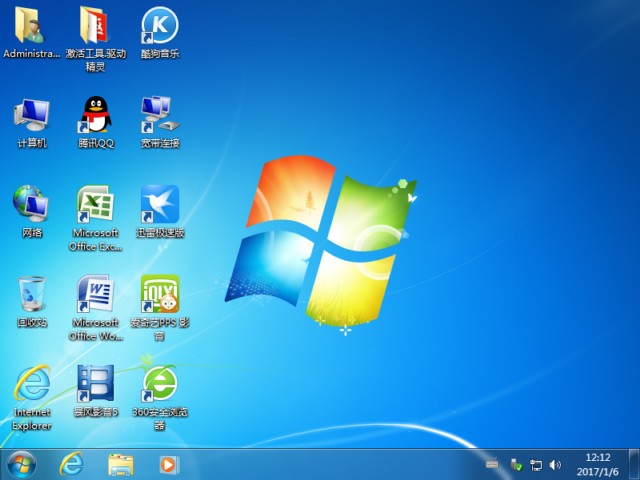
Task: Open the volume speaker tray icon
Action: pos(556,465)
